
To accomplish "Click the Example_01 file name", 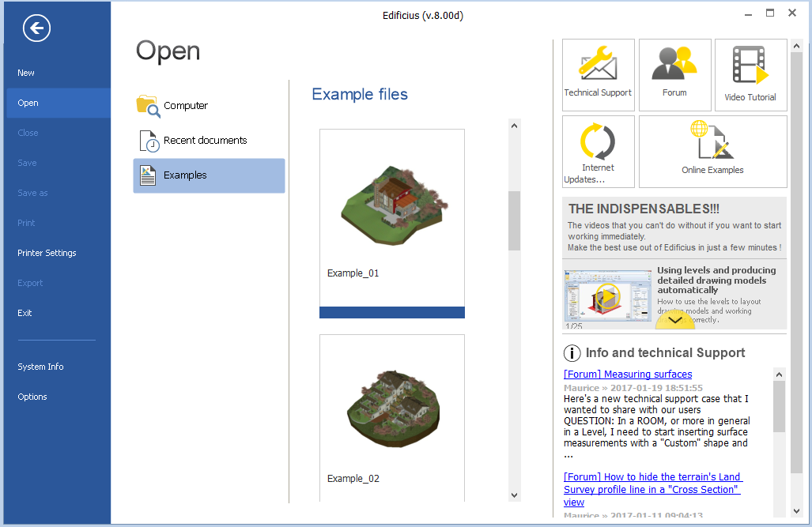I will (x=353, y=273).
